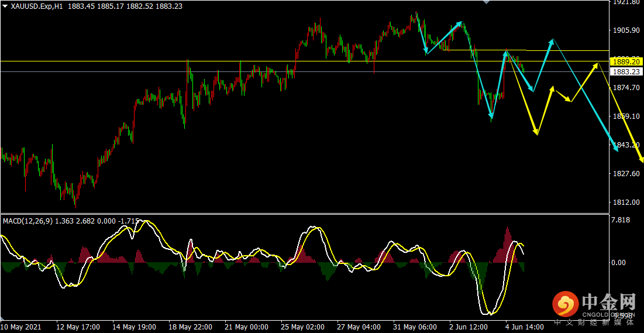Click the 31 May 06:00 time label
The image size is (644, 333).
415,327
